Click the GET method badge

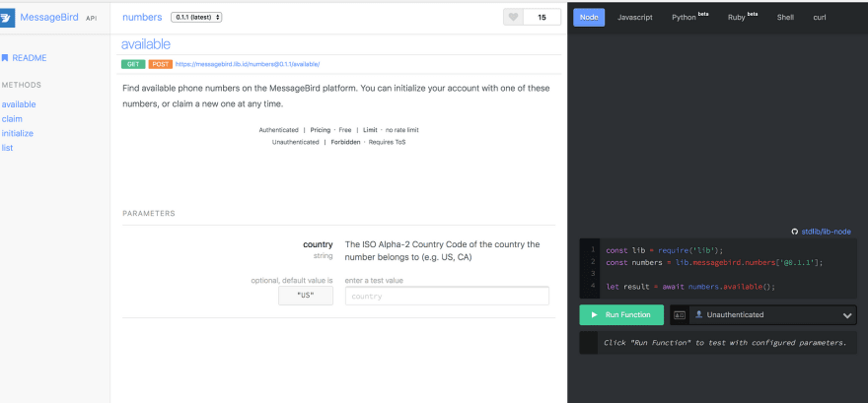tap(133, 64)
